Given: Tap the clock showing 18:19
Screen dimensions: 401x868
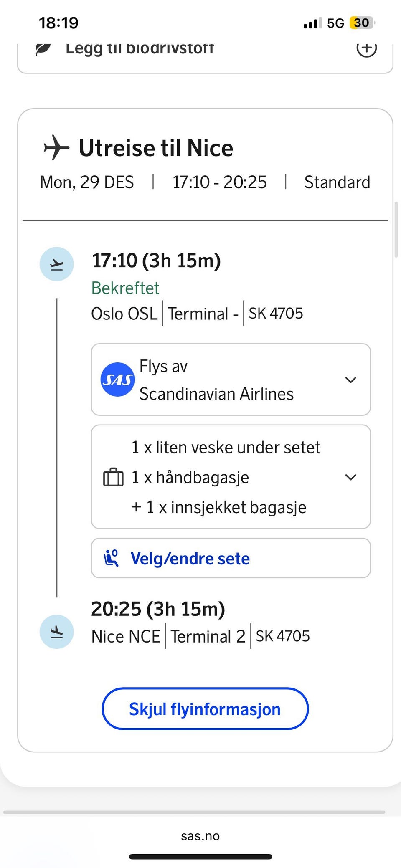Looking at the screenshot, I should (58, 23).
